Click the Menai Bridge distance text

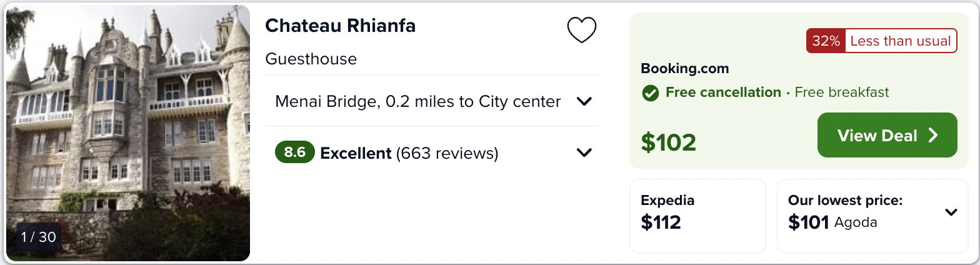coord(417,101)
